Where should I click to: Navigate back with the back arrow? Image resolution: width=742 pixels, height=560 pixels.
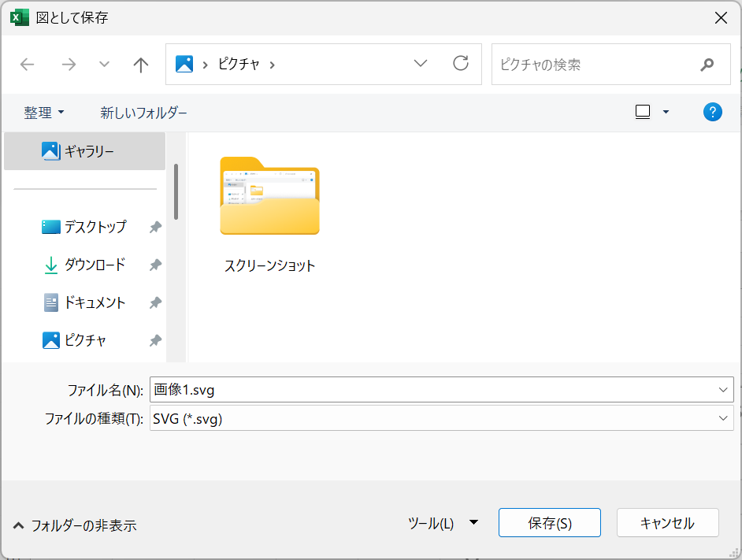click(x=28, y=65)
